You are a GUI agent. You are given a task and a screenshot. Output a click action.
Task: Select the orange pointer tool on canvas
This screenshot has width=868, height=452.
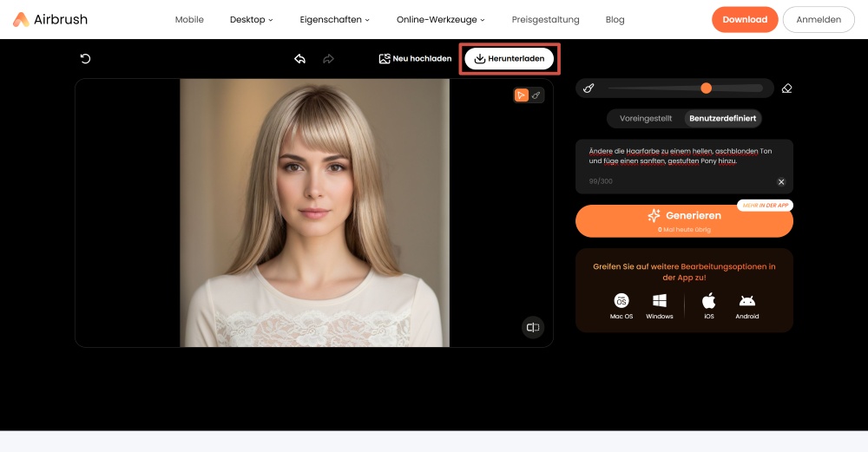521,95
